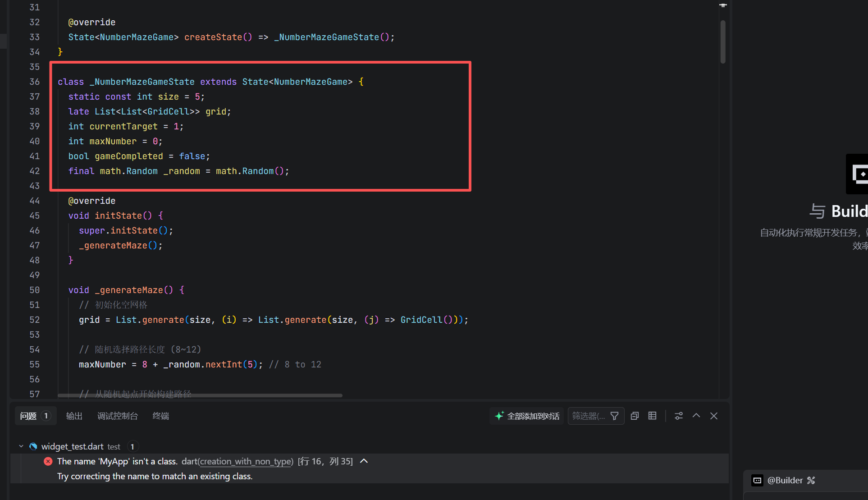Open the creation_with_non_type error link
This screenshot has height=500, width=868.
click(x=246, y=461)
